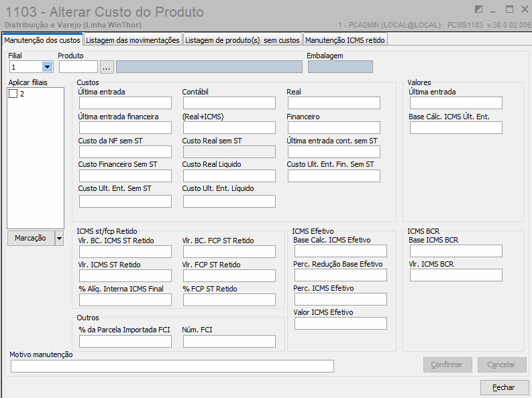This screenshot has width=532, height=398.
Task: Click the Marcação button
Action: (31, 238)
